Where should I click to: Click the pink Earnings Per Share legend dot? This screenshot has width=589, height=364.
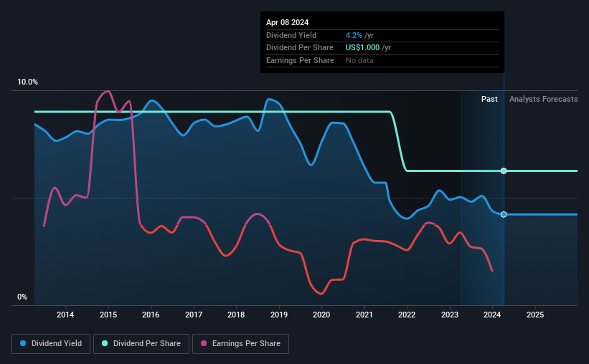coord(204,343)
